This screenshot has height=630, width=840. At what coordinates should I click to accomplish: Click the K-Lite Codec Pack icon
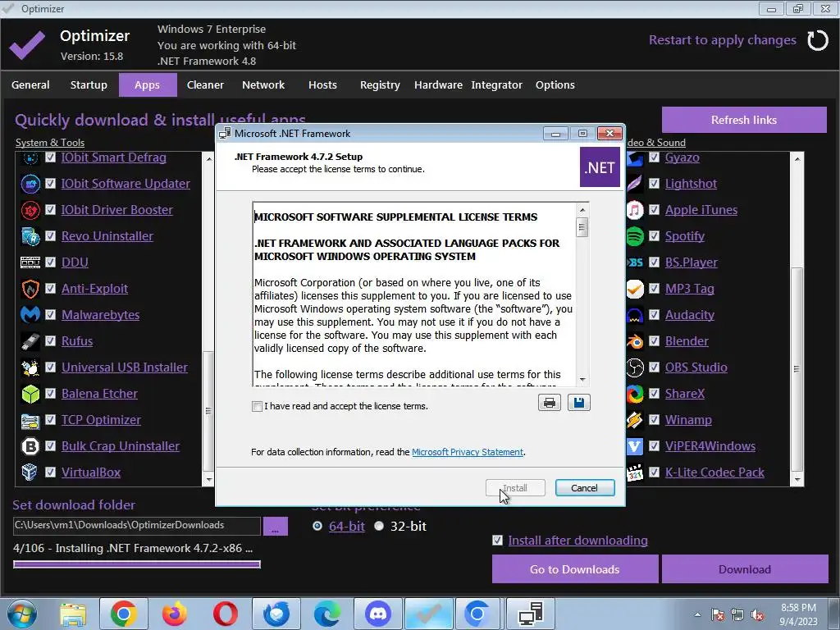pos(635,472)
